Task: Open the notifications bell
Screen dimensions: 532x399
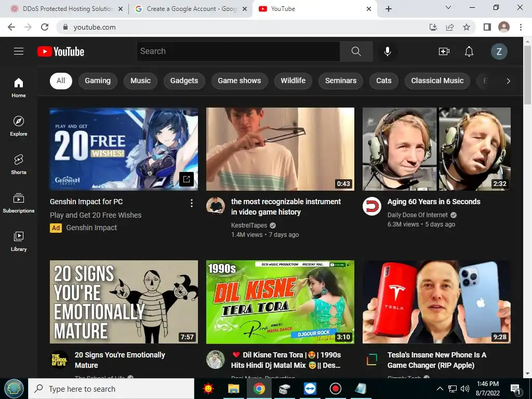Action: click(469, 51)
